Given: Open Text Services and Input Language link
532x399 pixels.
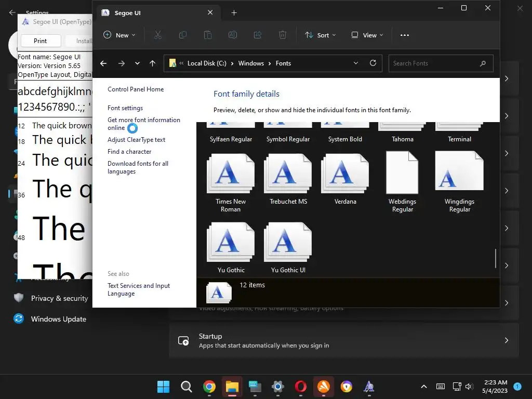Looking at the screenshot, I should [139, 289].
